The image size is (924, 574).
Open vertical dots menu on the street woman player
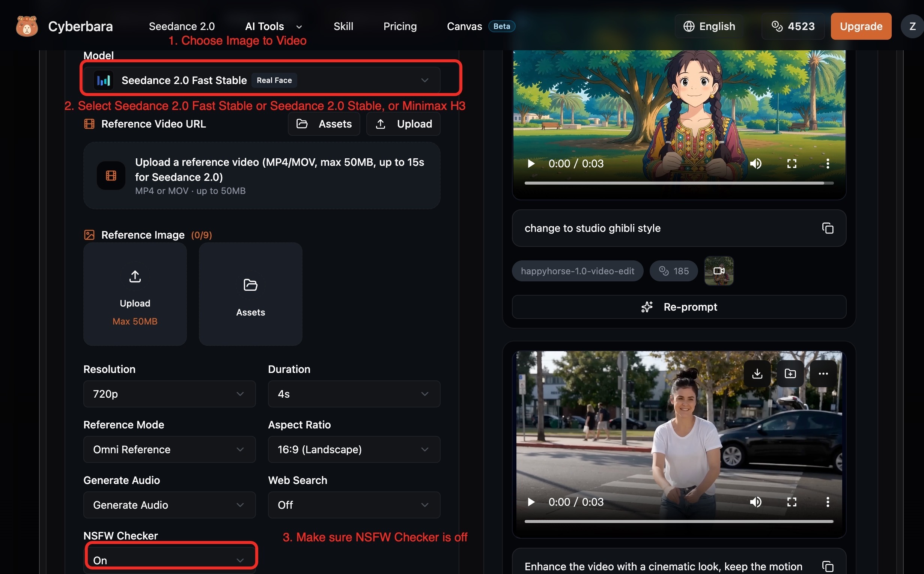(828, 502)
